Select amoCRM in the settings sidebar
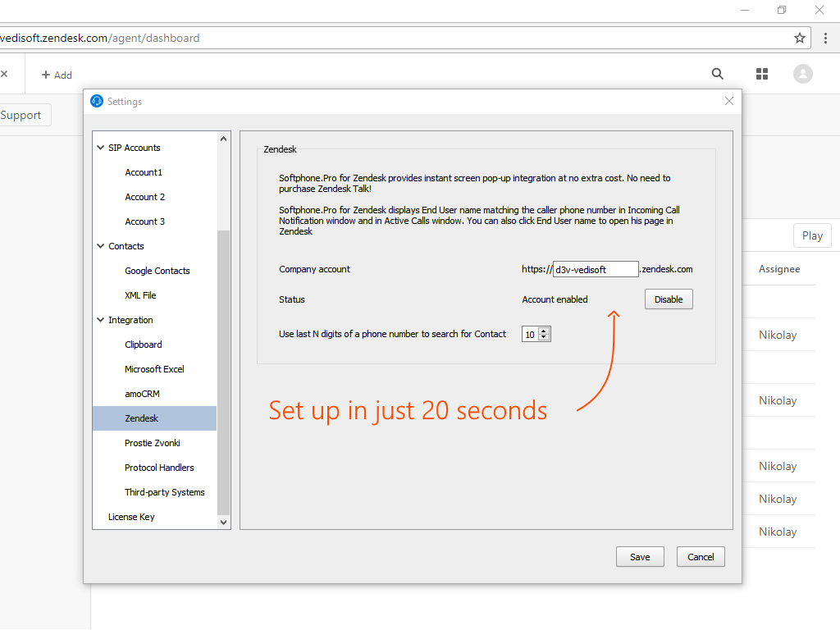The height and width of the screenshot is (630, 840). (144, 394)
